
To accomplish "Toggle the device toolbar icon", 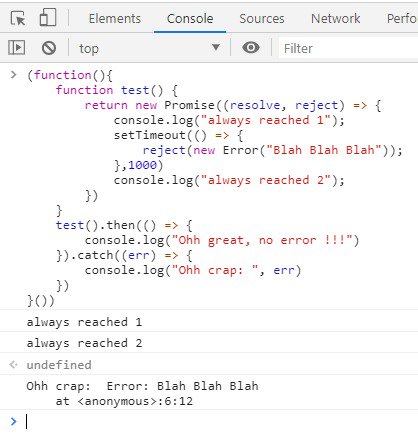I will (x=48, y=17).
